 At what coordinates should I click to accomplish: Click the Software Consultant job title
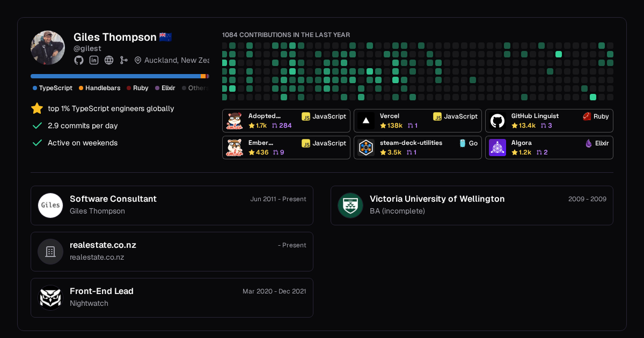click(x=113, y=199)
